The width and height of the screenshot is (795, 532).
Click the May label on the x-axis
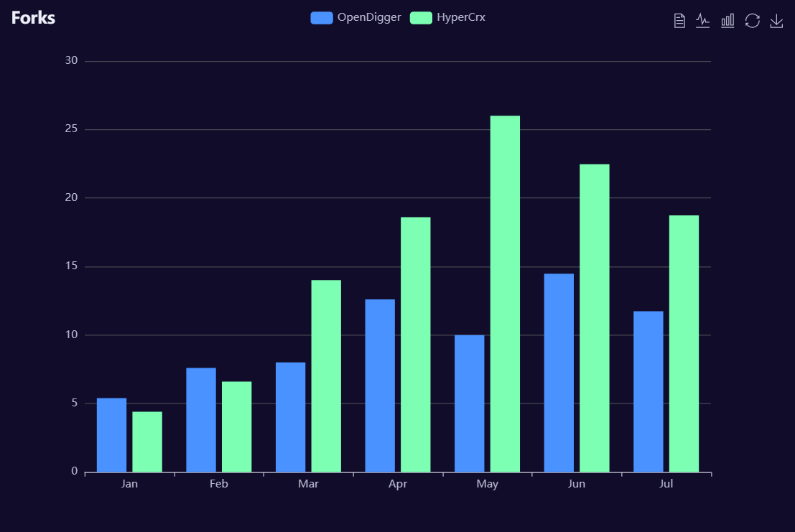488,483
